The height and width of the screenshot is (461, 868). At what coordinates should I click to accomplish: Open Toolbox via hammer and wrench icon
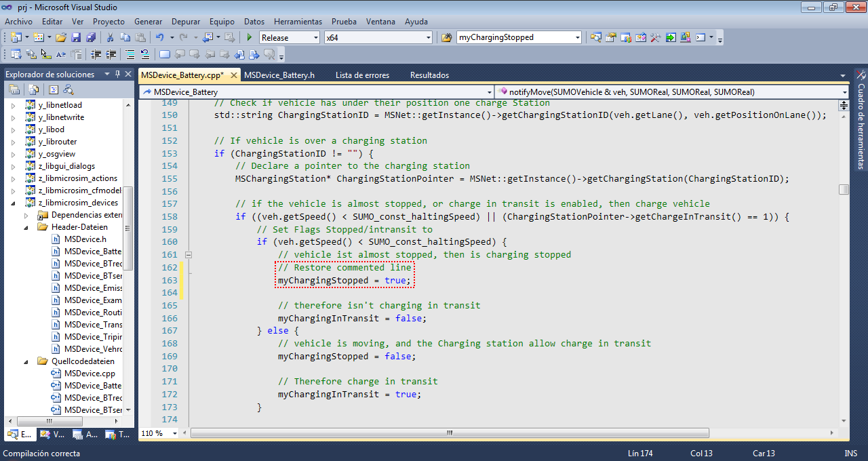[655, 38]
